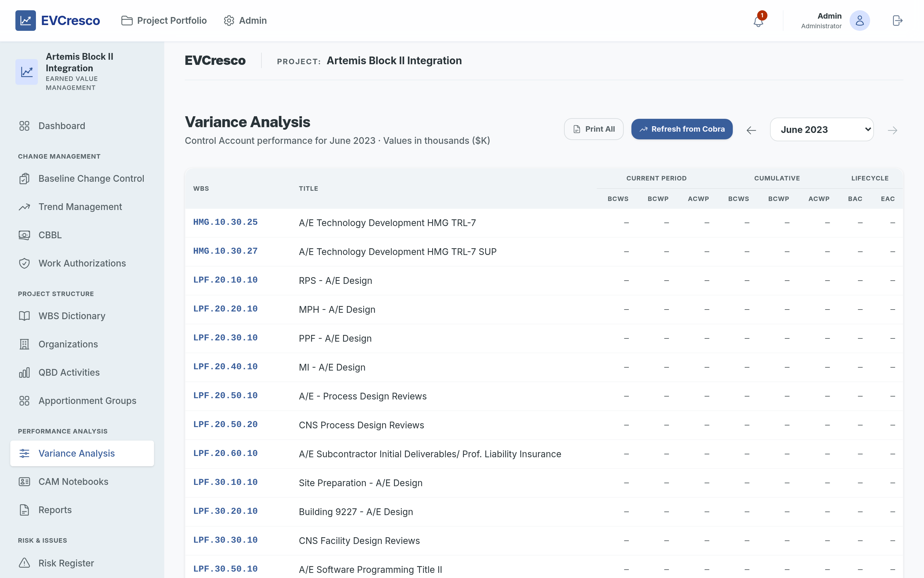The image size is (924, 578).
Task: Click the CBBL money icon
Action: point(24,235)
